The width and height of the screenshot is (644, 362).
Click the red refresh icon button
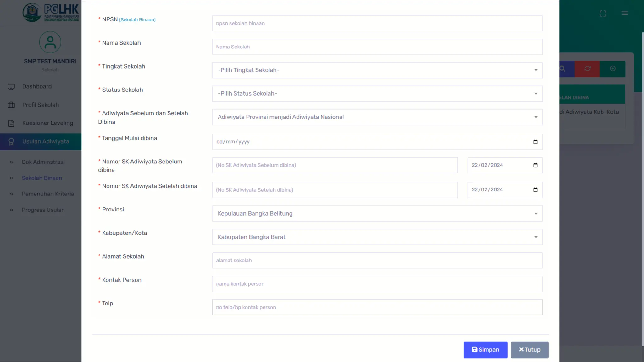coord(587,69)
